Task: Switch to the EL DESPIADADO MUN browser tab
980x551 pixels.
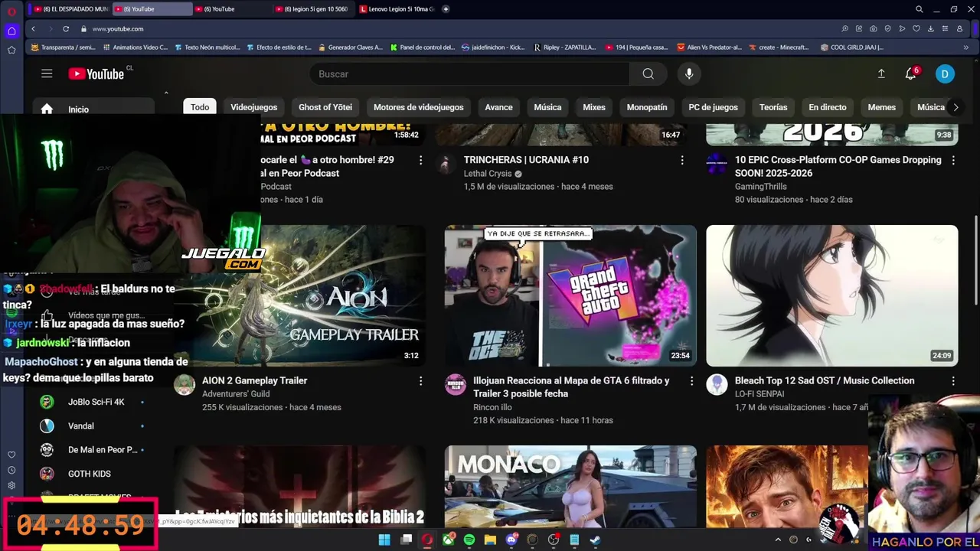Action: tap(70, 9)
